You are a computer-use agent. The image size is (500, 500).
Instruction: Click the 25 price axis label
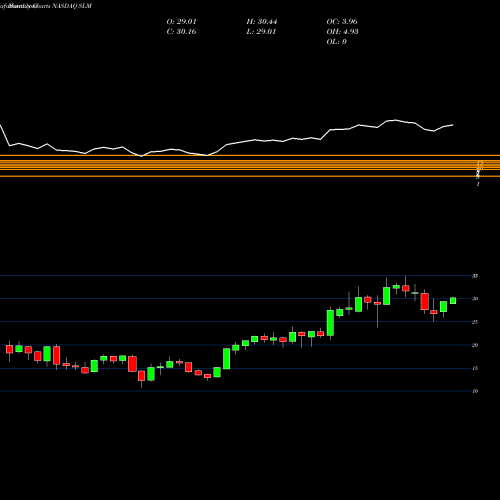tap(475, 322)
